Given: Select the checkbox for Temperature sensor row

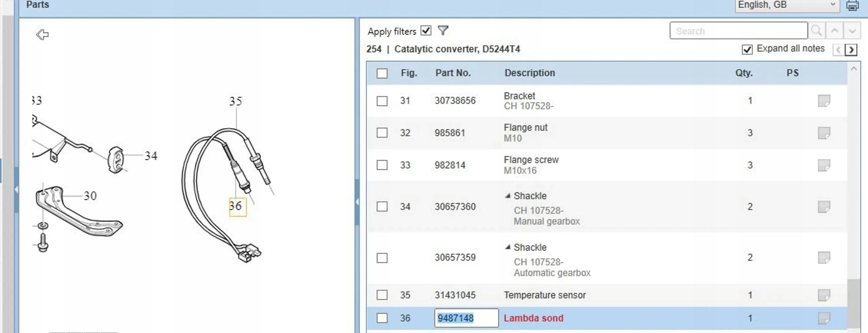Looking at the screenshot, I should (x=382, y=295).
